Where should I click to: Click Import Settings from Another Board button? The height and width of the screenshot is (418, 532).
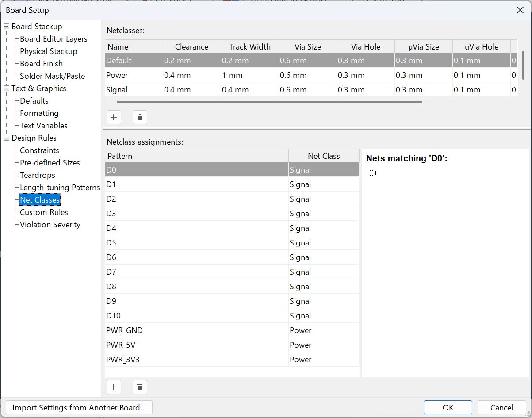(x=79, y=408)
